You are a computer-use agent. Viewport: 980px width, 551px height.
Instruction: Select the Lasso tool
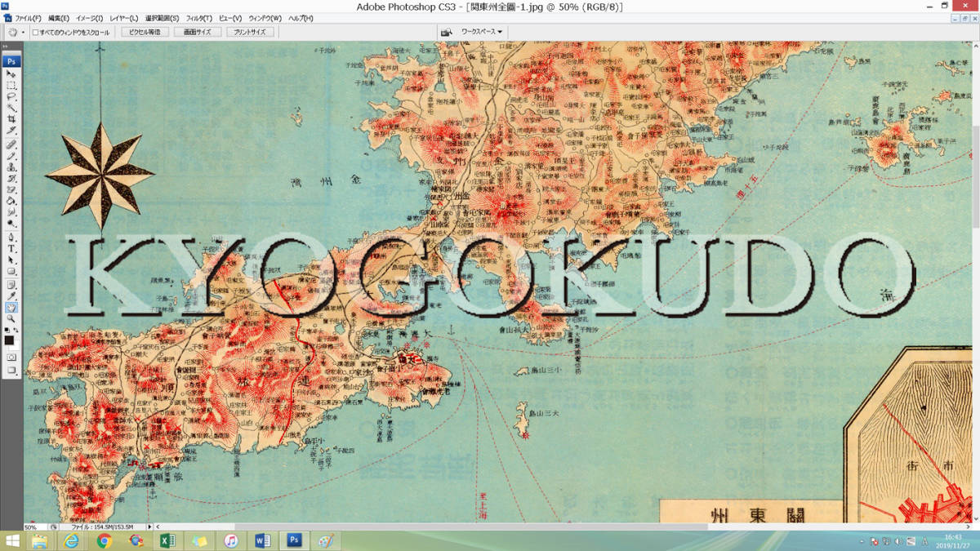(x=11, y=96)
